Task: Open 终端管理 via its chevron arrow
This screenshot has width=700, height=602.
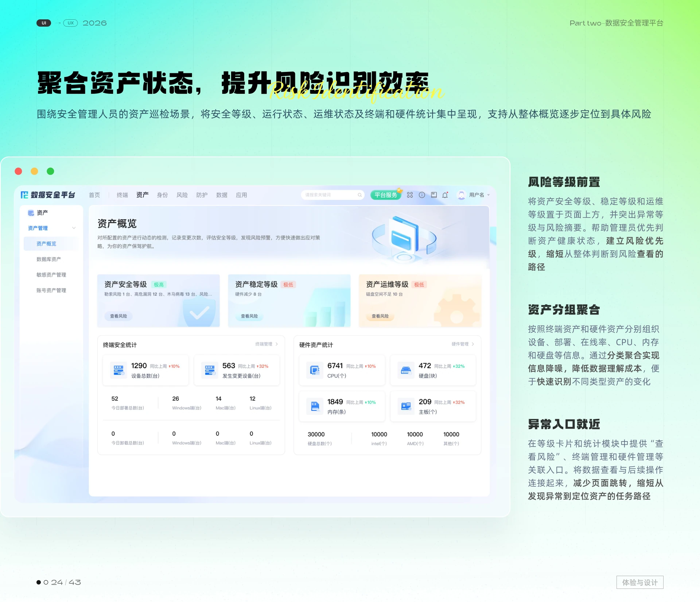Action: (x=277, y=344)
